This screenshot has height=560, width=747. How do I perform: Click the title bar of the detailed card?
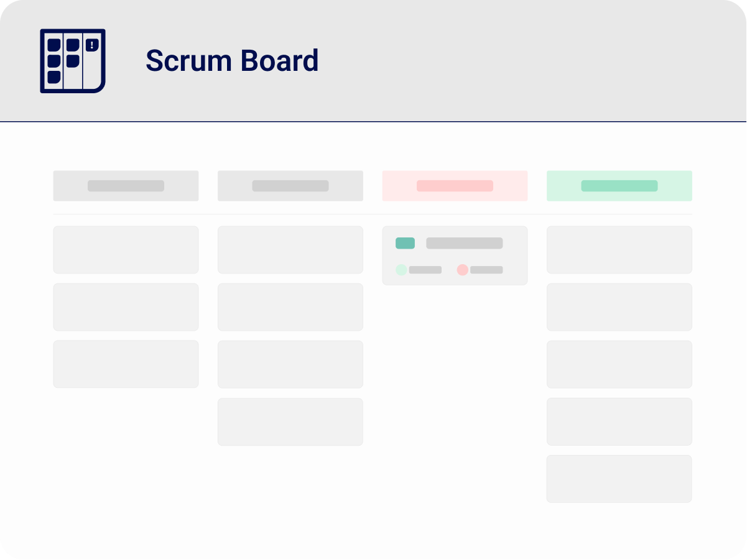click(x=464, y=243)
